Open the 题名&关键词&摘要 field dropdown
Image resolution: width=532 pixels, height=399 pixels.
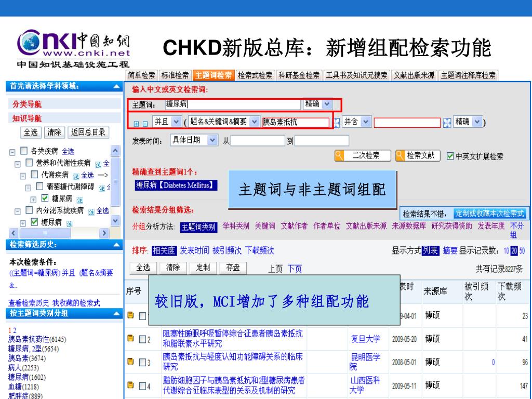coord(254,122)
